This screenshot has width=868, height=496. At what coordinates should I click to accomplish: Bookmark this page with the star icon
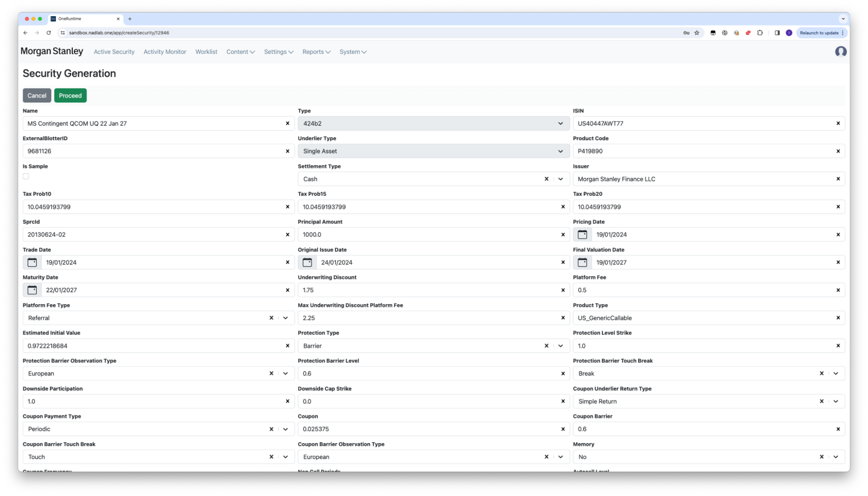(696, 33)
